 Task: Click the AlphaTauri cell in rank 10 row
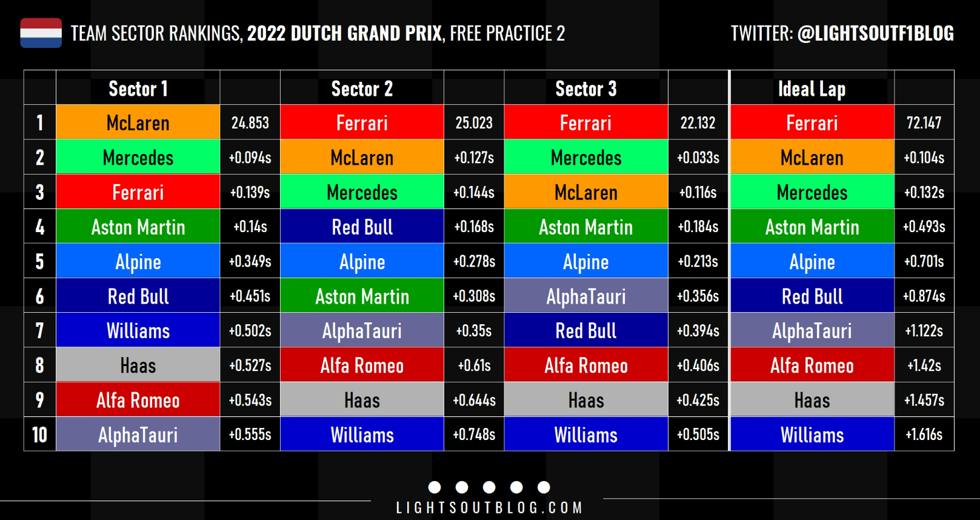click(138, 434)
